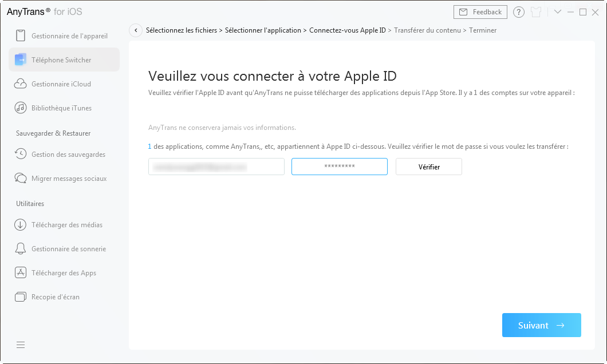This screenshot has height=364, width=607.
Task: Click the Sauvegarder & Restaurer section header
Action: click(x=53, y=133)
